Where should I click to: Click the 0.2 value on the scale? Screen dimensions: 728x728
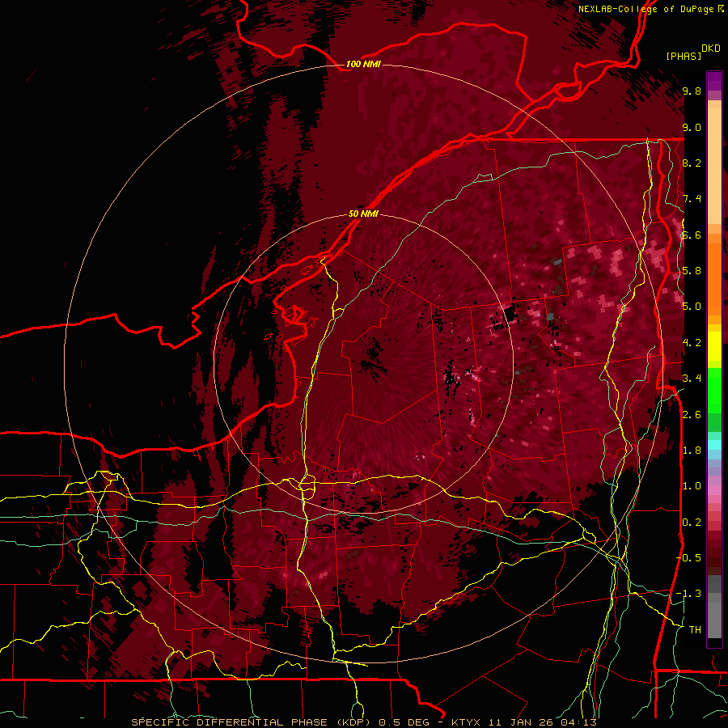point(692,523)
